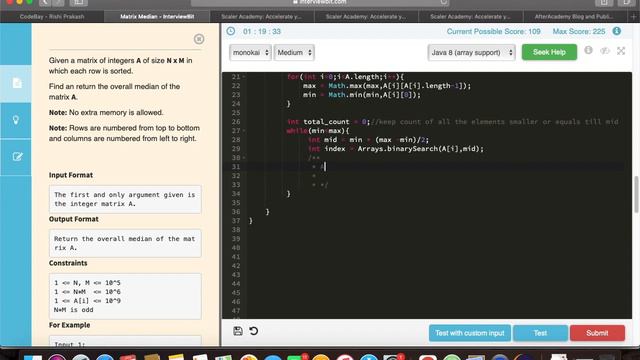Open a new browser tab with plus icon
The width and height of the screenshot is (640, 360).
[633, 17]
